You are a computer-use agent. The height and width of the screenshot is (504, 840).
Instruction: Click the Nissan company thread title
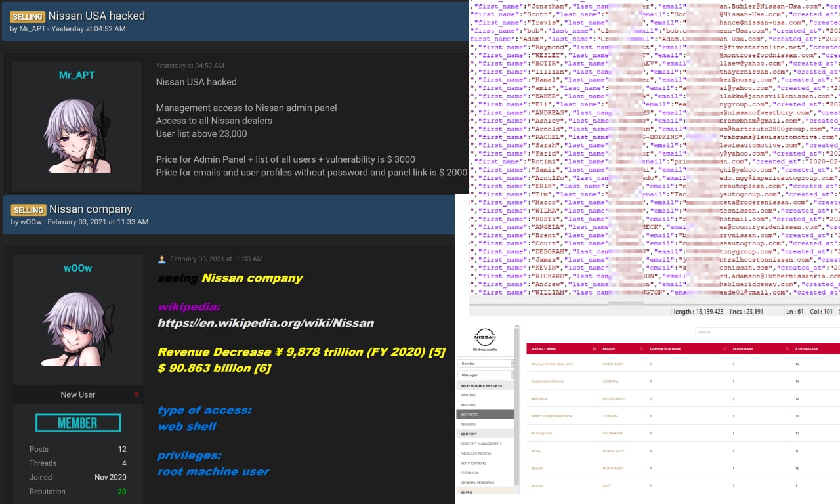[x=91, y=209]
